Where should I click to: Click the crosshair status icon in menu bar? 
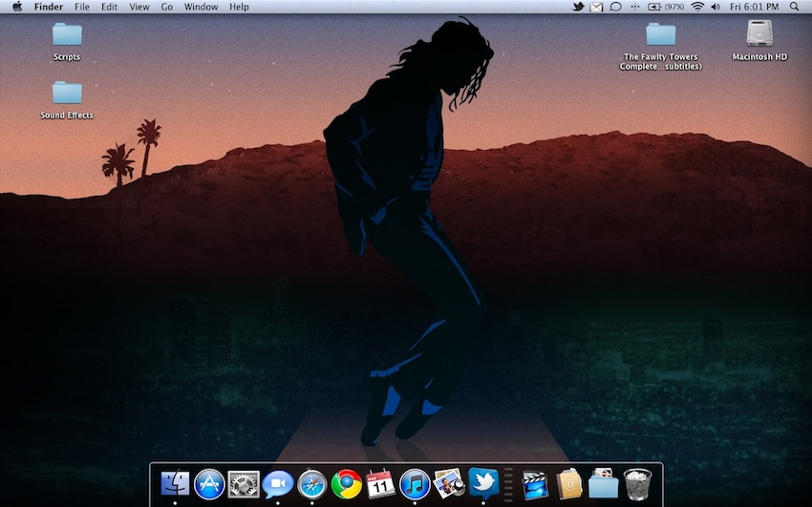pyautogui.click(x=635, y=7)
